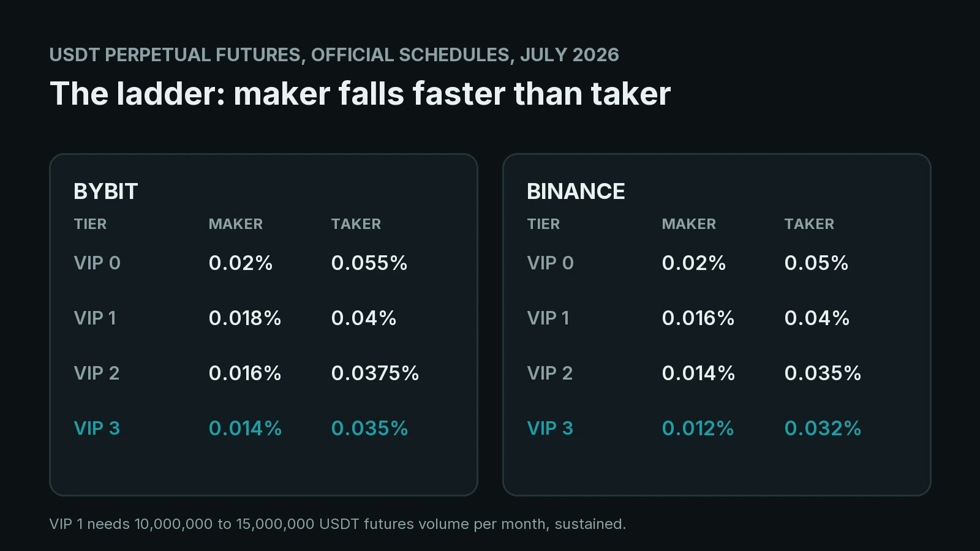Select Binance VIP 2 tier label
Image resolution: width=980 pixels, height=551 pixels.
pos(550,373)
